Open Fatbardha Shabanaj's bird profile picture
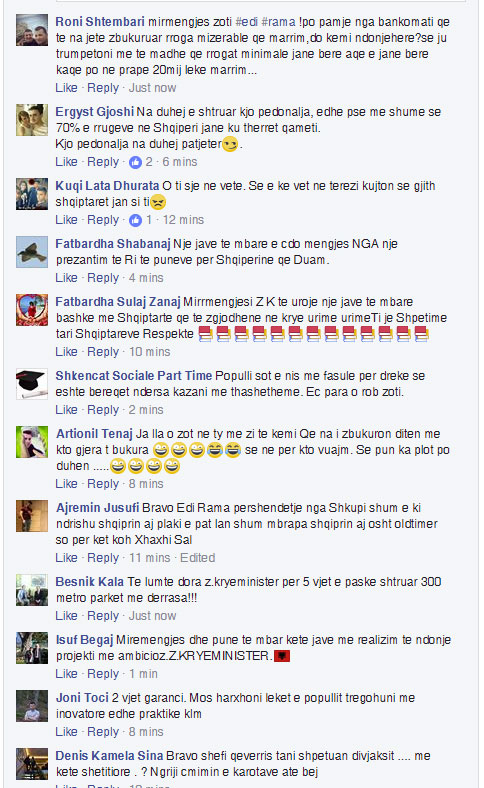This screenshot has width=484, height=788. click(x=32, y=252)
